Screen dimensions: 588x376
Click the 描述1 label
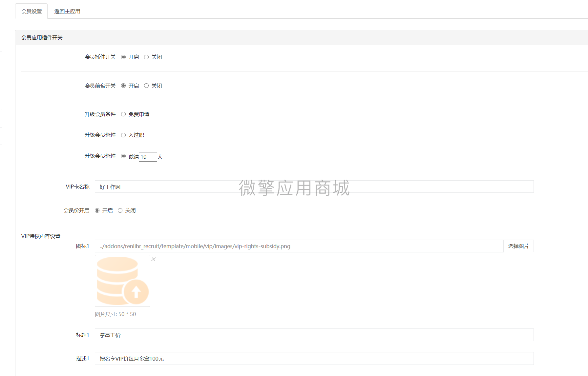(x=82, y=358)
